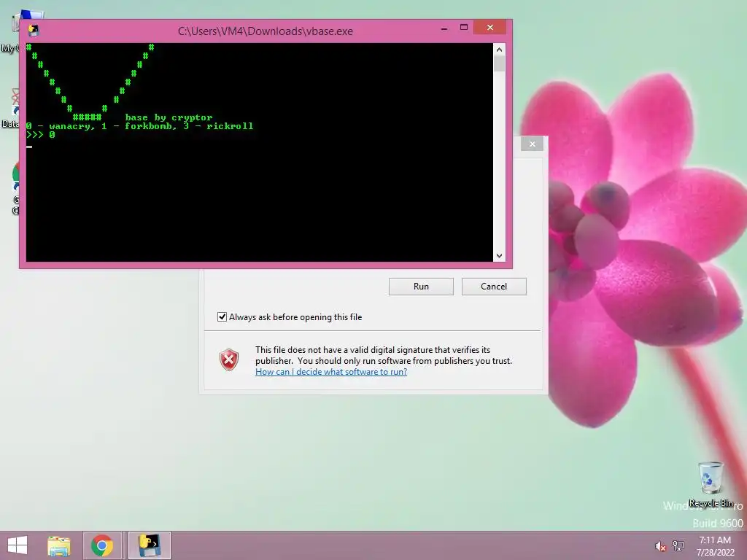The image size is (747, 560).
Task: Click the vbase.exe window title text
Action: [266, 31]
